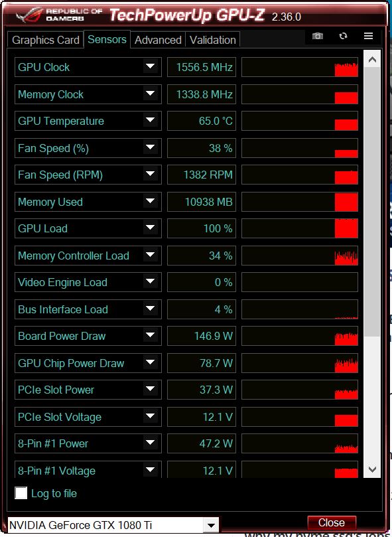Click the Close button

332,522
